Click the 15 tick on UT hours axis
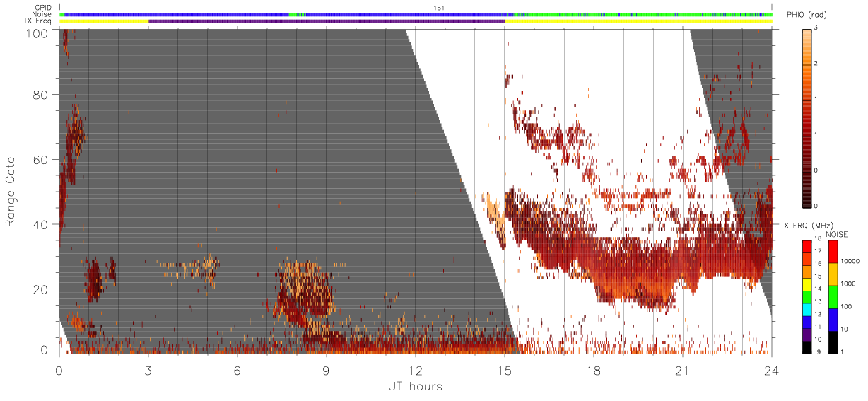The height and width of the screenshot is (401, 868). (x=504, y=370)
